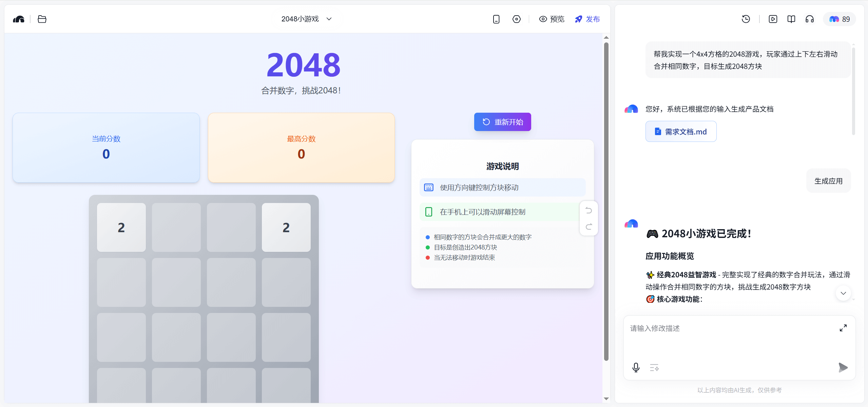The width and height of the screenshot is (868, 407).
Task: Send the message with the arrow icon
Action: (843, 368)
